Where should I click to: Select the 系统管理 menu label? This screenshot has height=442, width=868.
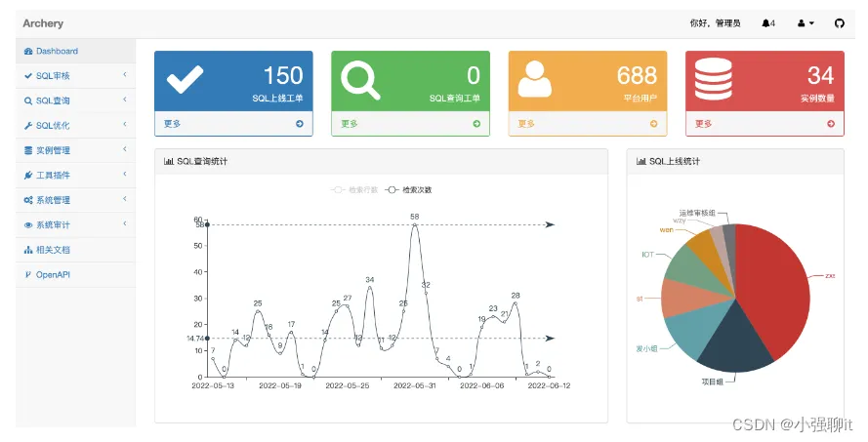[53, 200]
